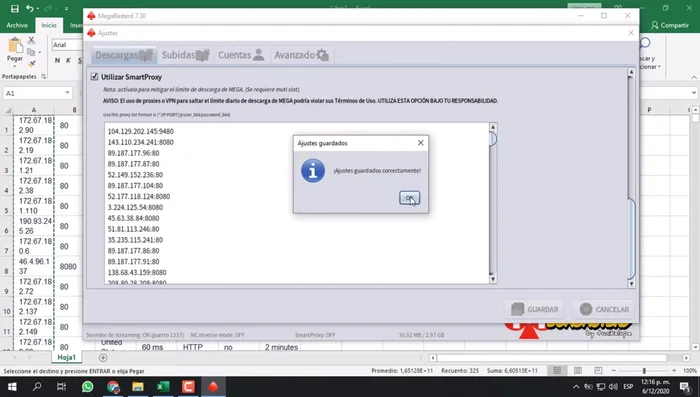Click the GUARDAR button

(x=535, y=309)
